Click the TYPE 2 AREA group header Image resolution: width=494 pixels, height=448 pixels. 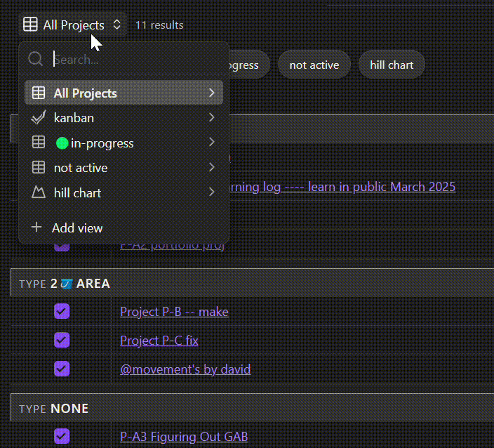[x=252, y=283]
